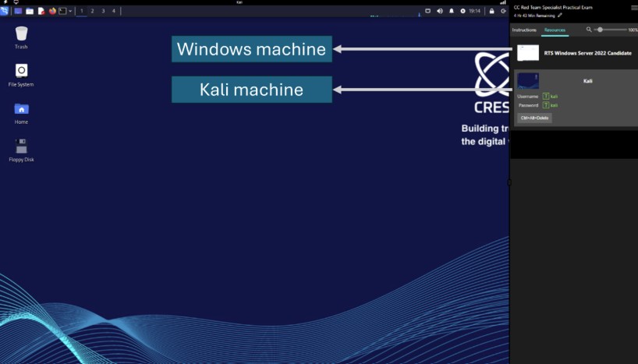This screenshot has height=364, width=638.
Task: Open RTS Windows Server 2022 Candidate thumbnail
Action: coord(528,53)
